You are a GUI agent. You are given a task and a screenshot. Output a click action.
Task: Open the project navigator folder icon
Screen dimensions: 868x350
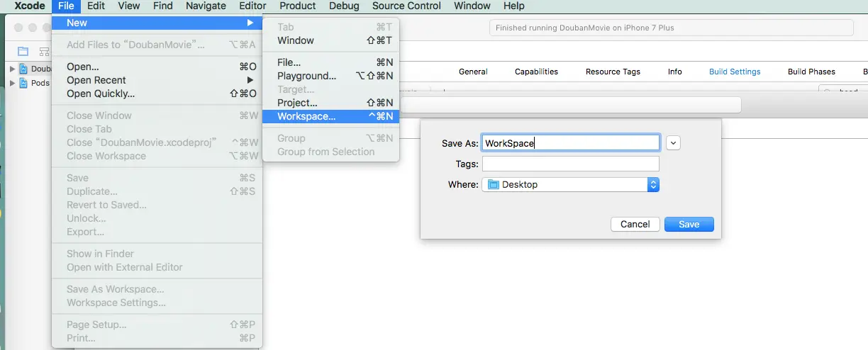[23, 51]
